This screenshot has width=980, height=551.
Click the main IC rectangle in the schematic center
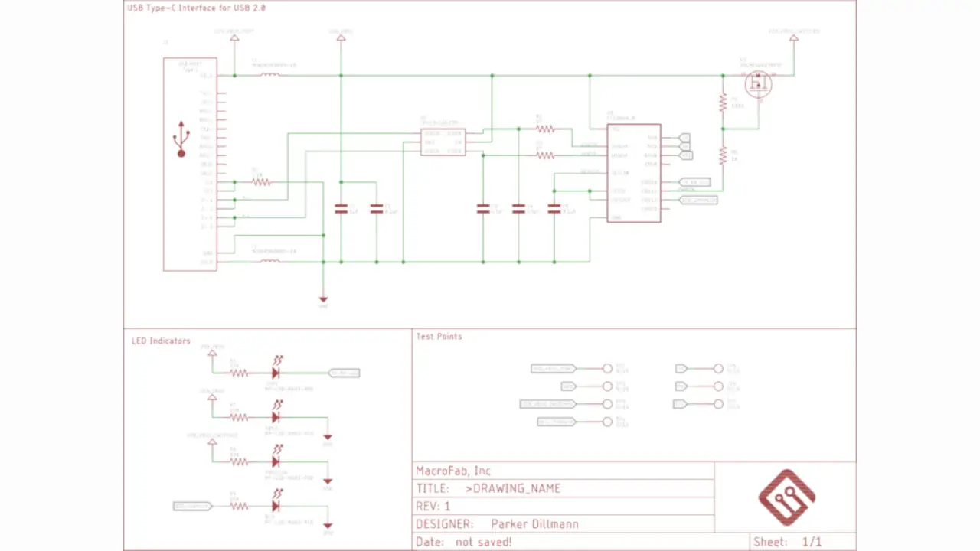(x=634, y=172)
